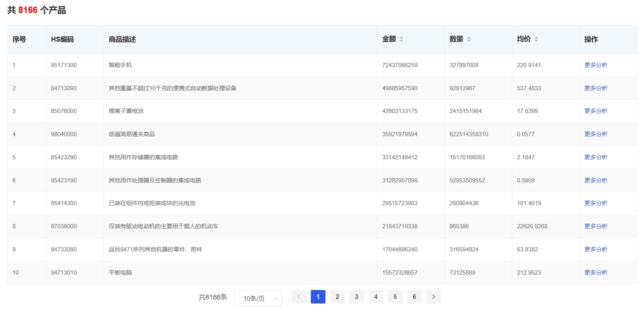The image size is (644, 312).
Task: Go to page 4
Action: coord(376,297)
